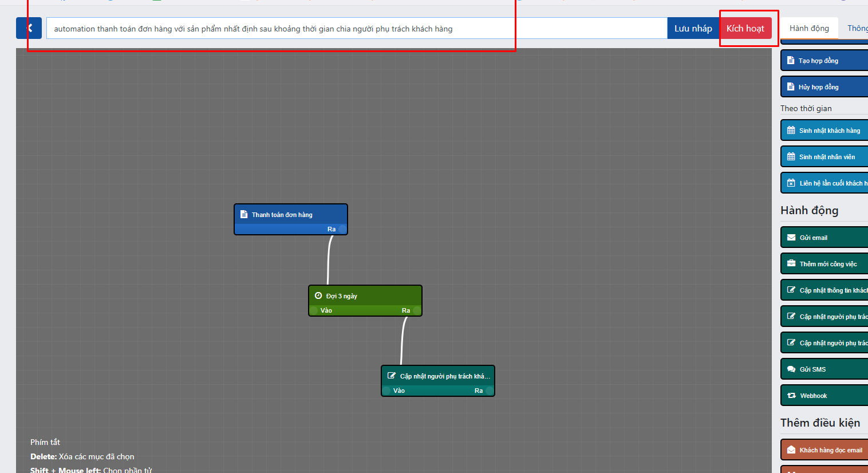Select the Tạo hợp đồng document icon
This screenshot has width=868, height=473.
pos(791,61)
